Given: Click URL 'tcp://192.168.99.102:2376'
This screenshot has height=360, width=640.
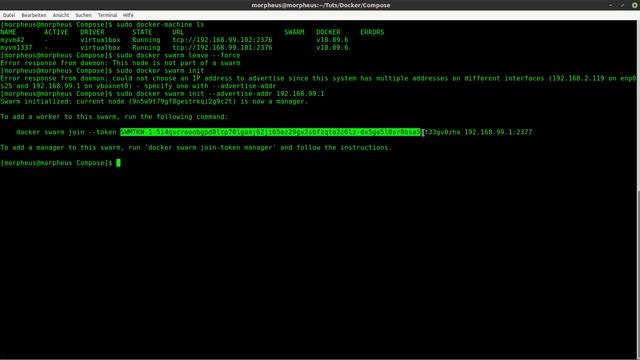Looking at the screenshot, I should click(x=222, y=40).
